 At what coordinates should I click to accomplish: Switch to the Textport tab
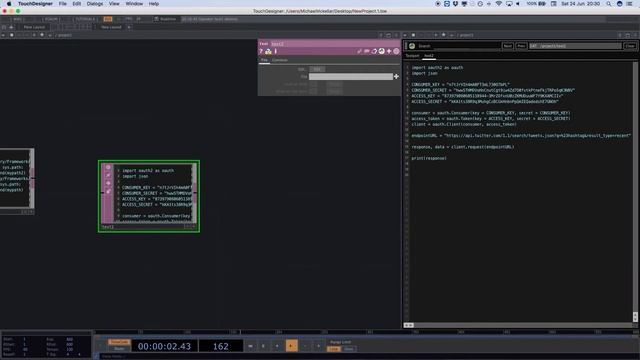point(412,56)
